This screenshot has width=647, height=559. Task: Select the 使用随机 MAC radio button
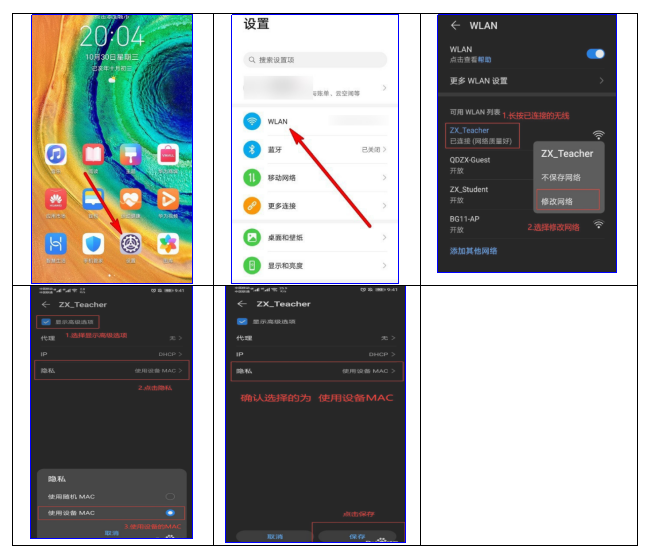[x=170, y=496]
